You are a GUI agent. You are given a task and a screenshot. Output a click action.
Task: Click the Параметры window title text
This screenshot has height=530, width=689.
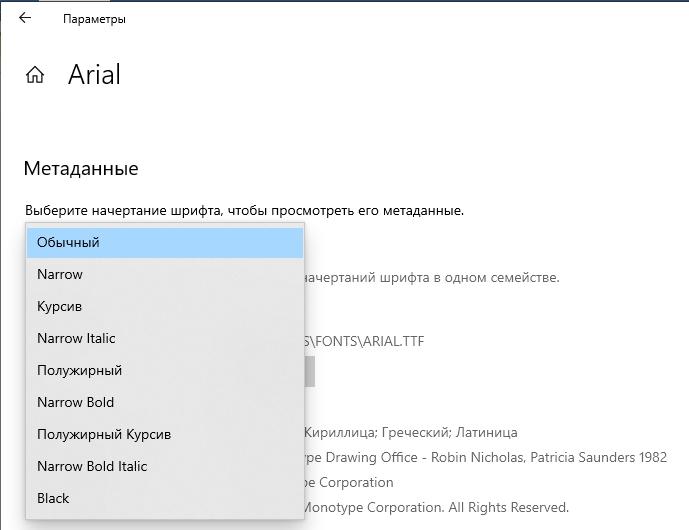[94, 19]
